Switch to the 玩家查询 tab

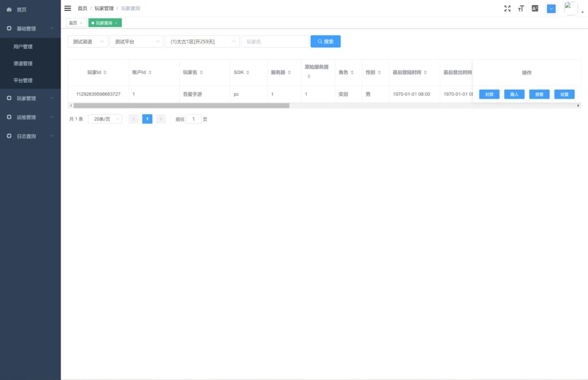102,22
